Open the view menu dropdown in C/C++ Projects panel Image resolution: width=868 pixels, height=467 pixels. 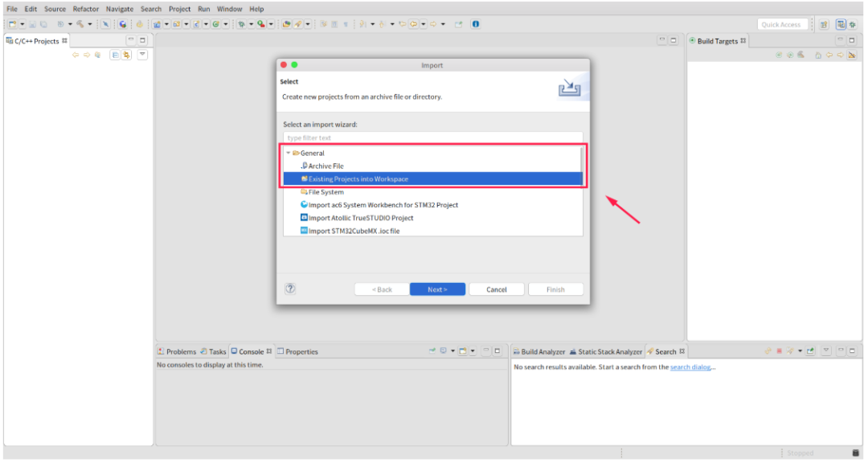pyautogui.click(x=142, y=54)
